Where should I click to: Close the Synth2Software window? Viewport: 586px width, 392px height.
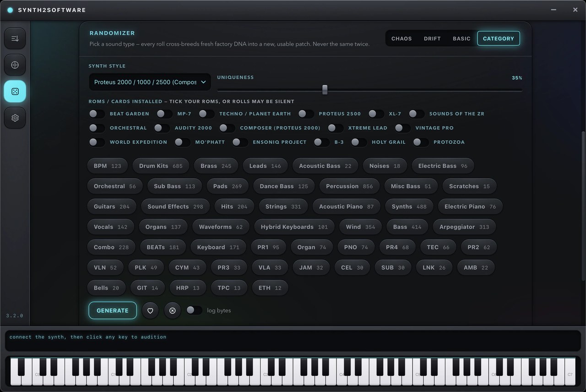575,10
